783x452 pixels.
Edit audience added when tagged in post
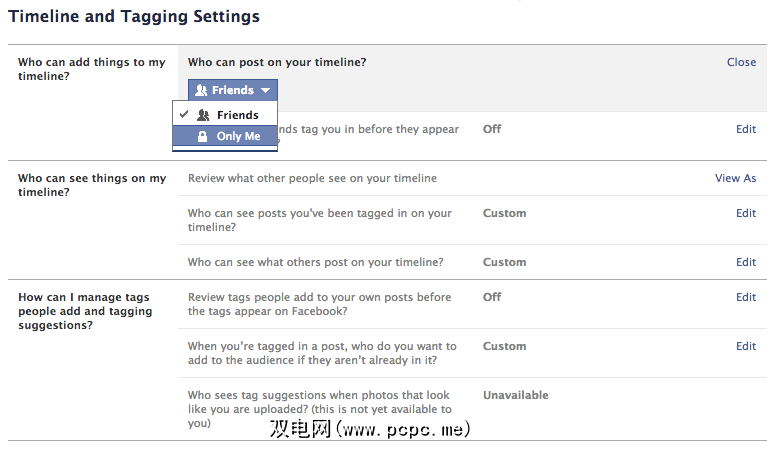746,346
